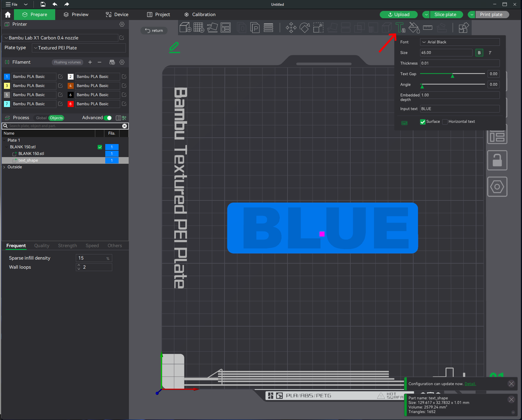This screenshot has height=420, width=522.
Task: Open the Font dropdown showing Arial Black
Action: (460, 42)
